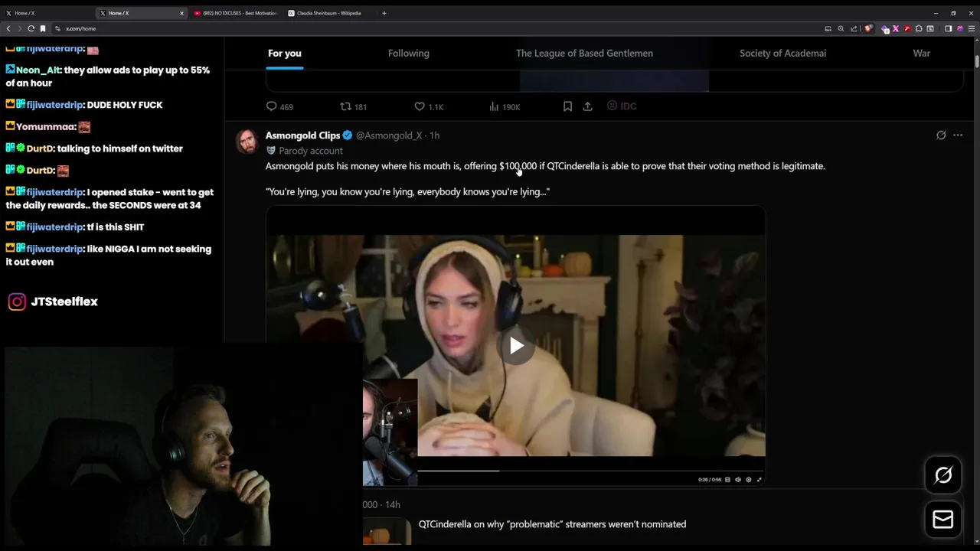Click the Yomummaa chat username
Screen dimensions: 980x551
pyautogui.click(x=45, y=127)
